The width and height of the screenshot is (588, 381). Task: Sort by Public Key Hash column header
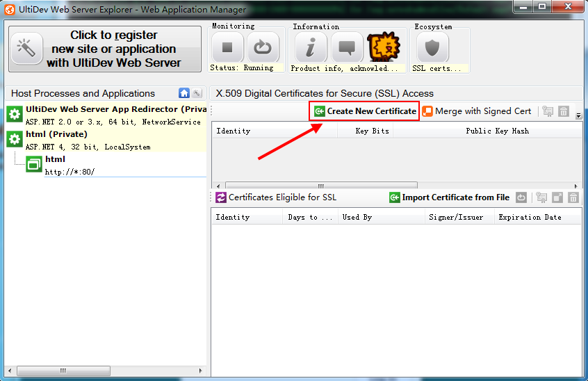(488, 131)
